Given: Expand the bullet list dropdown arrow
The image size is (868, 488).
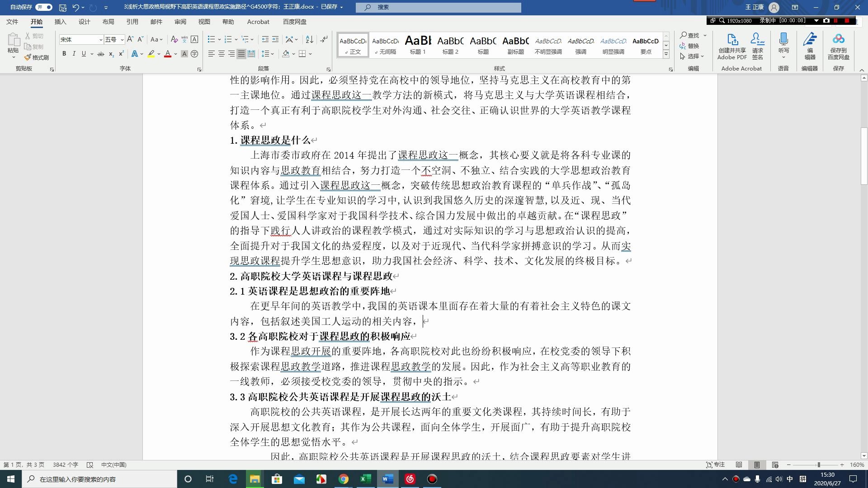Looking at the screenshot, I should click(x=219, y=39).
